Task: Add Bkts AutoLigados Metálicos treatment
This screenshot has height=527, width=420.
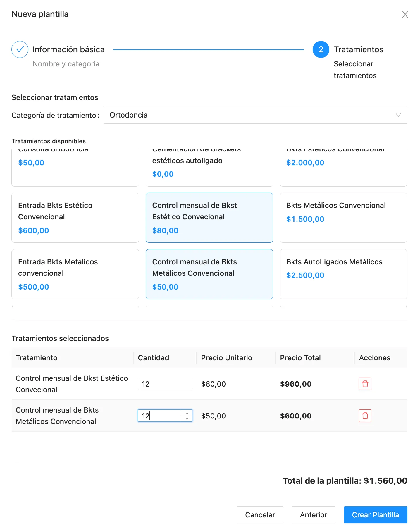Action: click(343, 274)
